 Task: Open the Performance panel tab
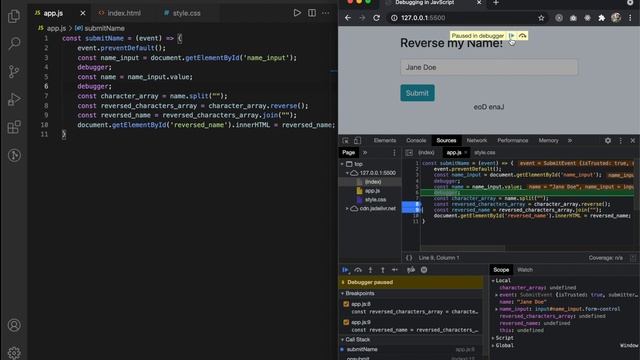click(x=512, y=140)
